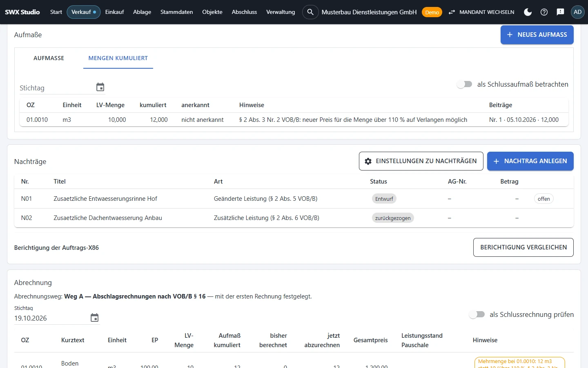
Task: Open the Objekte menu
Action: click(212, 12)
